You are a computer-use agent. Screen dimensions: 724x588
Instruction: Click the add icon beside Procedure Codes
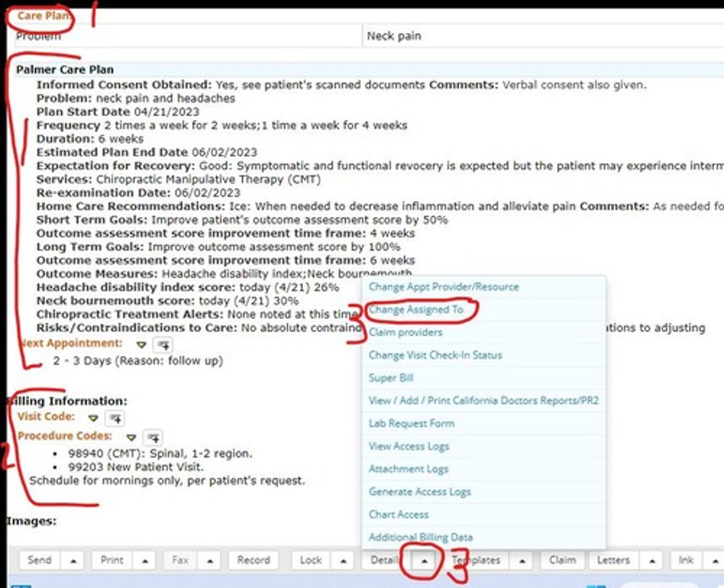pos(153,438)
